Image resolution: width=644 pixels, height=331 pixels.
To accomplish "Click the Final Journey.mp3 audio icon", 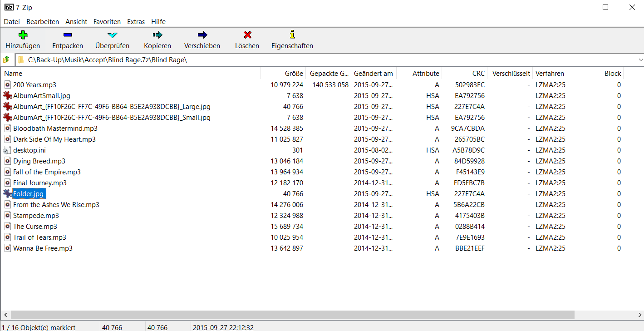I will point(8,183).
